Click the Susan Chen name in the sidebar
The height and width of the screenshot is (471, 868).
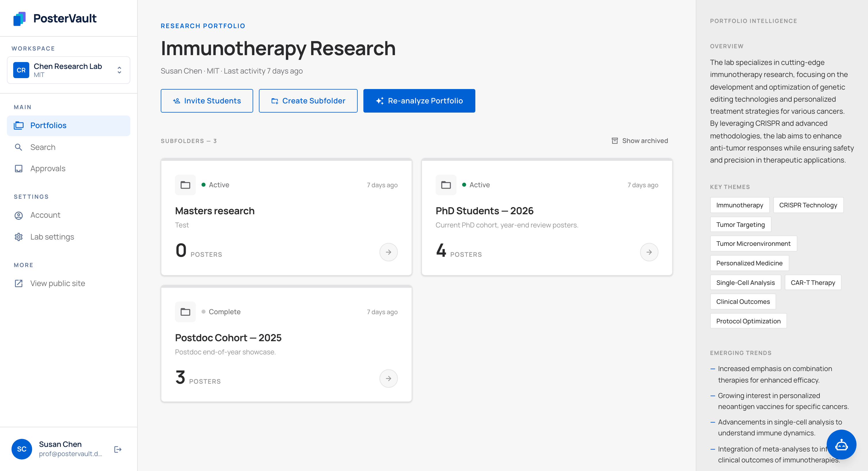point(60,444)
